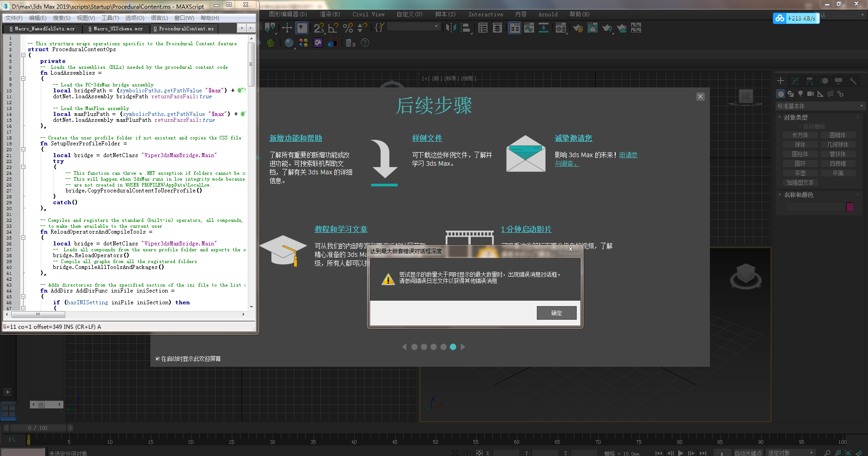Image resolution: width=868 pixels, height=456 pixels.
Task: Click Render in the Cloud icon
Action: click(622, 28)
